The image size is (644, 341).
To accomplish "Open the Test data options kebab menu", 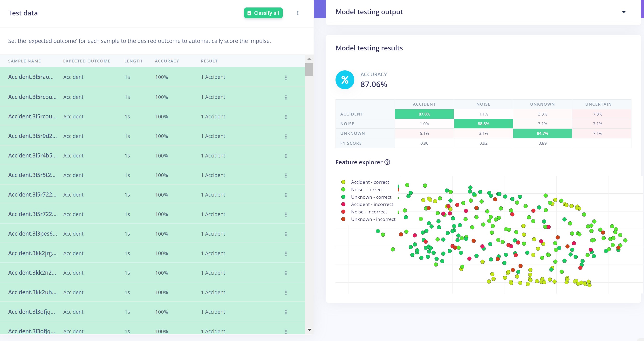I will pyautogui.click(x=297, y=13).
